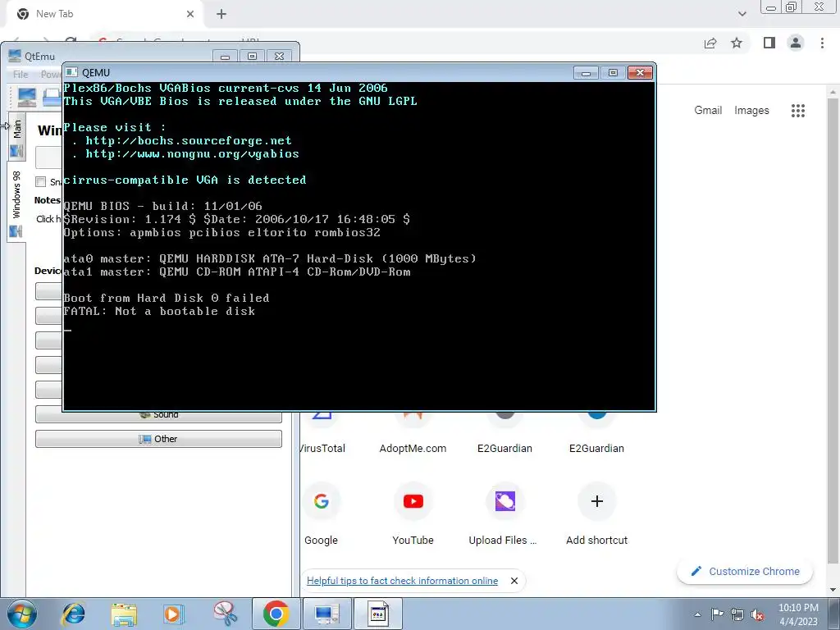Screen dimensions: 840x630
Task: Click 'Boot from Hard Disk 0 failed' line
Action: (x=166, y=298)
